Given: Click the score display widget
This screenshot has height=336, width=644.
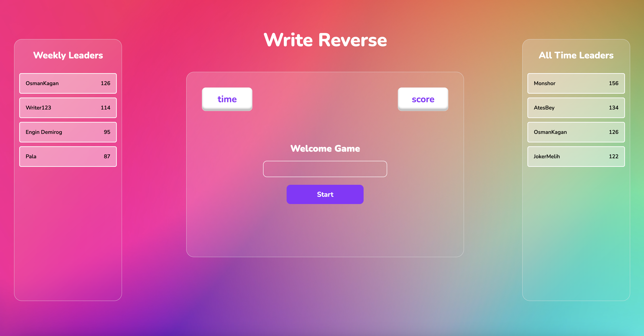Looking at the screenshot, I should 422,99.
